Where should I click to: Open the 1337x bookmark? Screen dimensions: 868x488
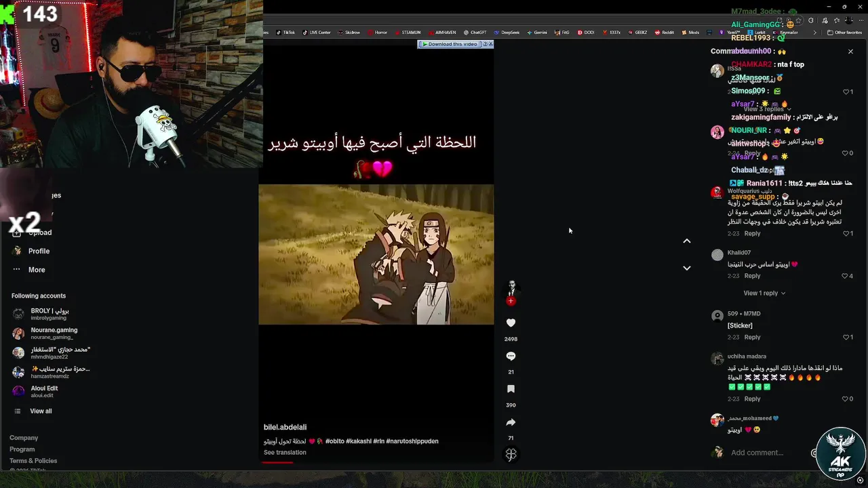point(612,33)
